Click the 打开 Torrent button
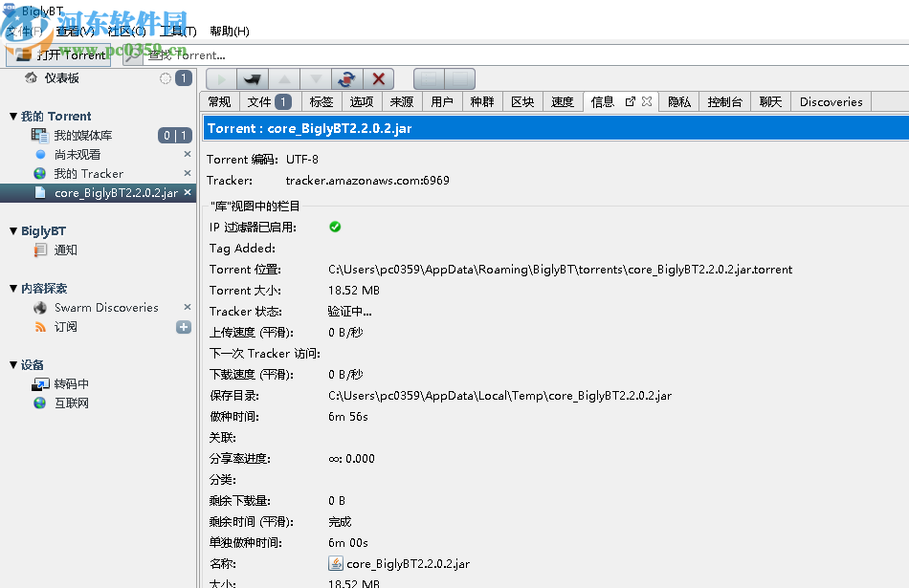Image resolution: width=909 pixels, height=588 pixels. [57, 54]
